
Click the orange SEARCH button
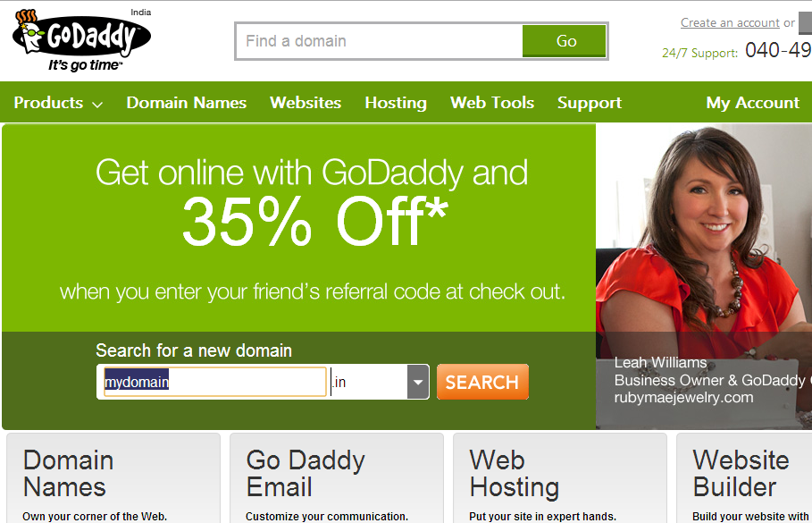coord(482,382)
